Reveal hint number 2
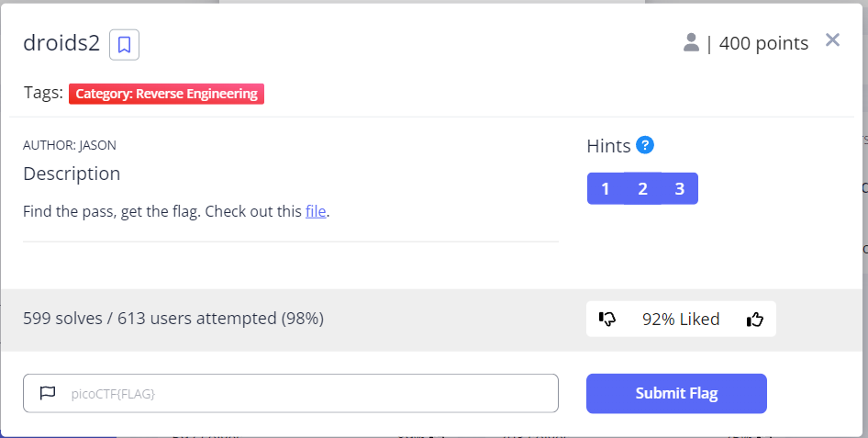The width and height of the screenshot is (868, 438). point(642,189)
